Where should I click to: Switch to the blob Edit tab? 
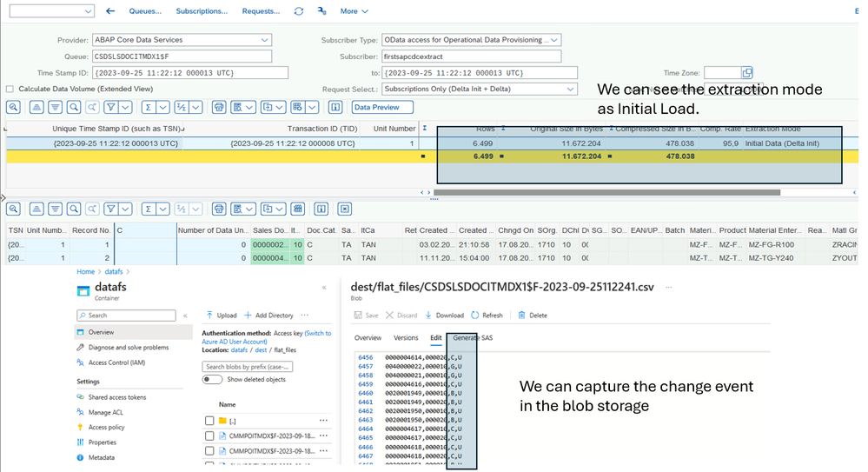[x=436, y=338]
